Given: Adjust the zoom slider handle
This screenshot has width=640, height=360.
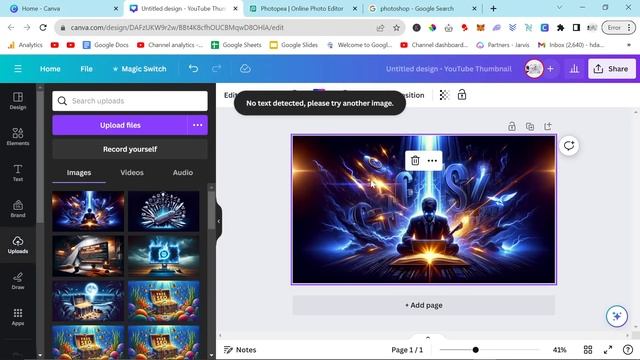Looking at the screenshot, I should pos(476,350).
